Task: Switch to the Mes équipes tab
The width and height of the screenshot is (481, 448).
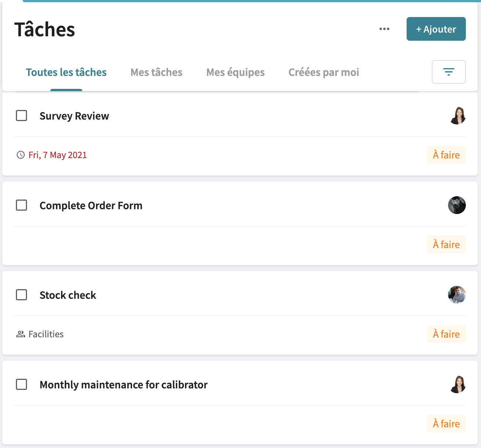Action: click(235, 72)
